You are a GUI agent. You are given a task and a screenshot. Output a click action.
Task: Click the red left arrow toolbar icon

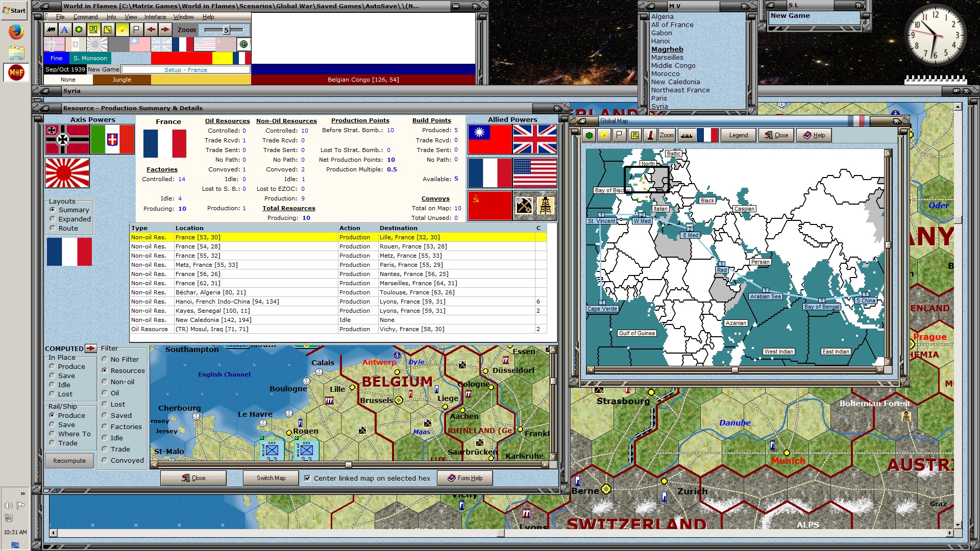[x=151, y=30]
